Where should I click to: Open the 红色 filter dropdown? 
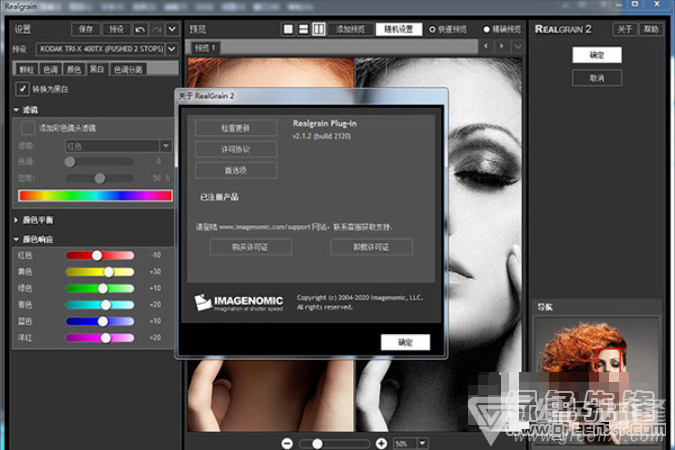pyautogui.click(x=118, y=146)
